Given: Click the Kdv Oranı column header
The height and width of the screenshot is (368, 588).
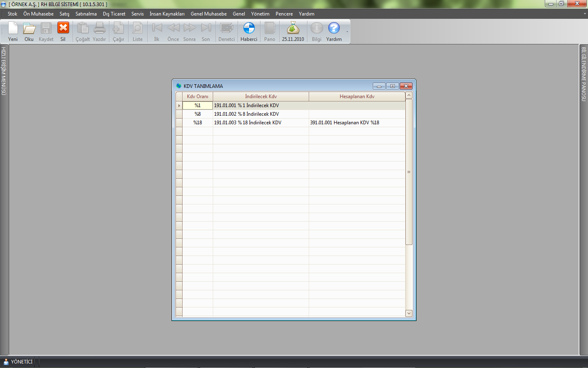Looking at the screenshot, I should (198, 96).
